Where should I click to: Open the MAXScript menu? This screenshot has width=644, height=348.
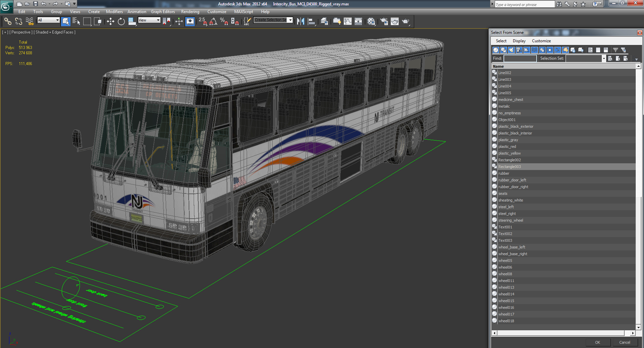pos(243,12)
